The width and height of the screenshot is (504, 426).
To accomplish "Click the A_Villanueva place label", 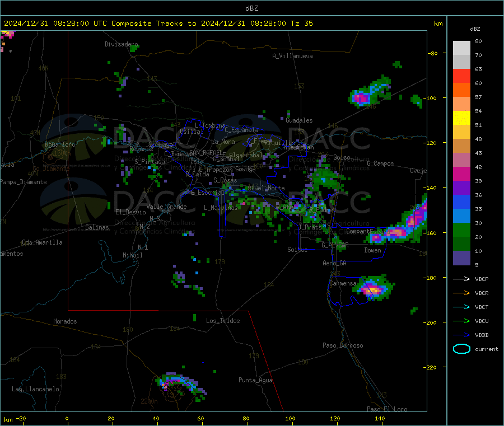I will (x=292, y=56).
